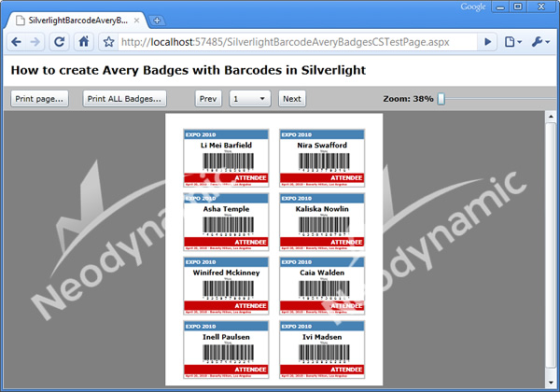Select the SilverlightBarcodeAveryB... browser tab

[x=77, y=21]
